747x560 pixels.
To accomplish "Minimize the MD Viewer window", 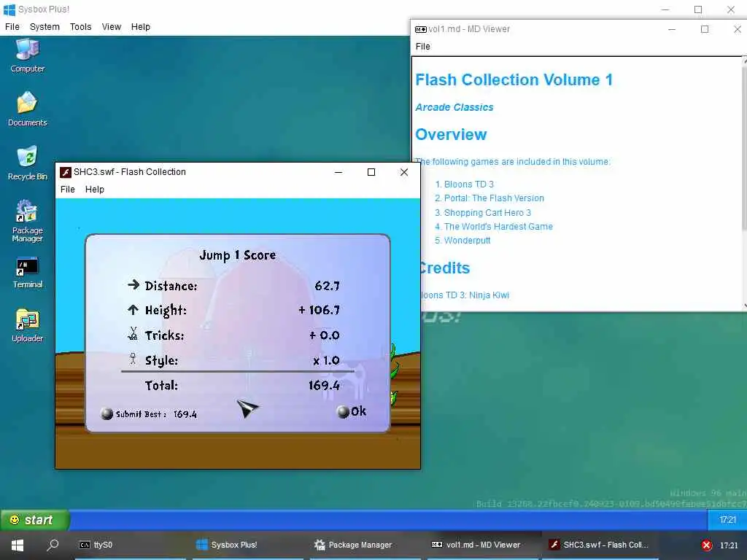I will pyautogui.click(x=672, y=29).
